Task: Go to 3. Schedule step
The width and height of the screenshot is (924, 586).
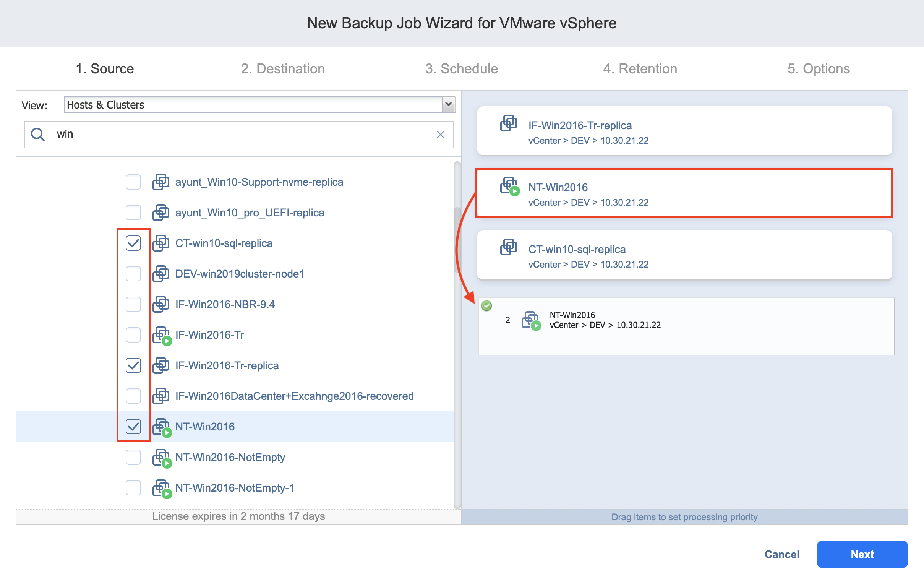Action: [462, 69]
